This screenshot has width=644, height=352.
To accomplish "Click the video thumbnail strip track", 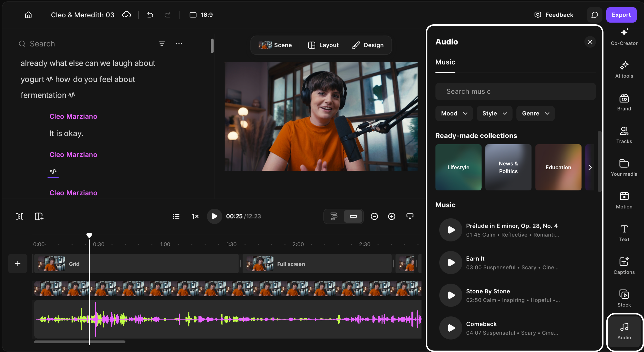I will (227, 288).
